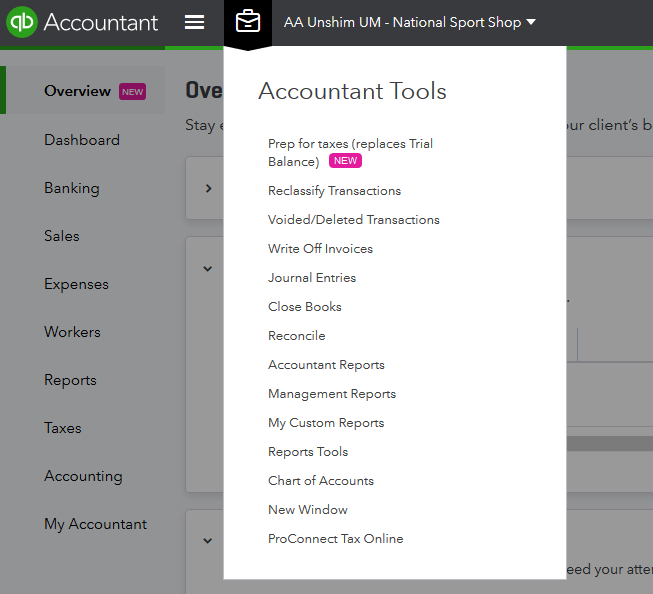Click the Accountant brand text
Screen dimensions: 653x594
coord(101,22)
